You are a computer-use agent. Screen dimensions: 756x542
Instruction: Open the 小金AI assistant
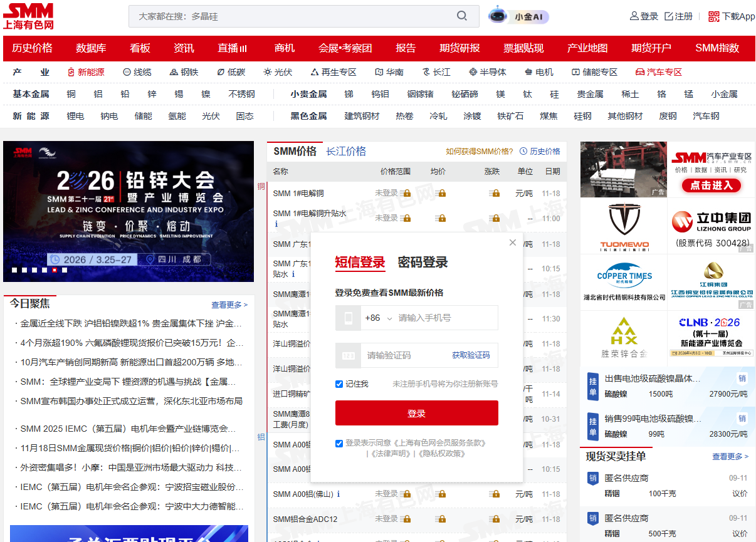[518, 16]
